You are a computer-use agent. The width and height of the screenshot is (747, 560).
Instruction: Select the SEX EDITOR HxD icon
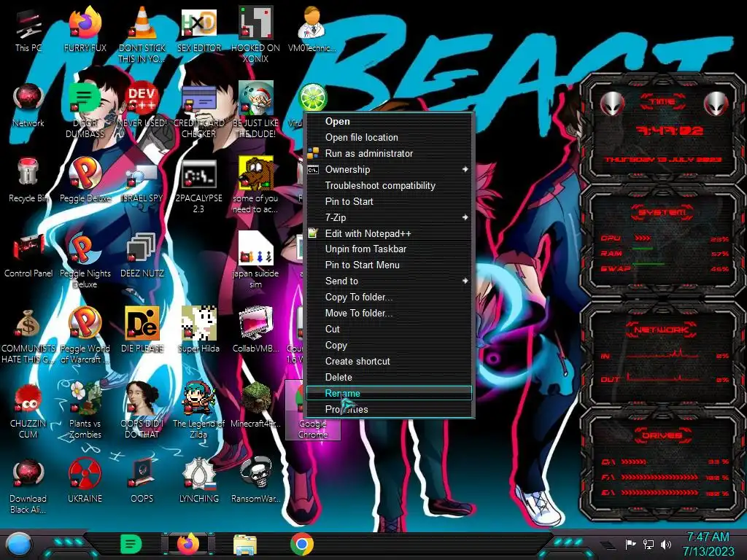click(x=199, y=29)
